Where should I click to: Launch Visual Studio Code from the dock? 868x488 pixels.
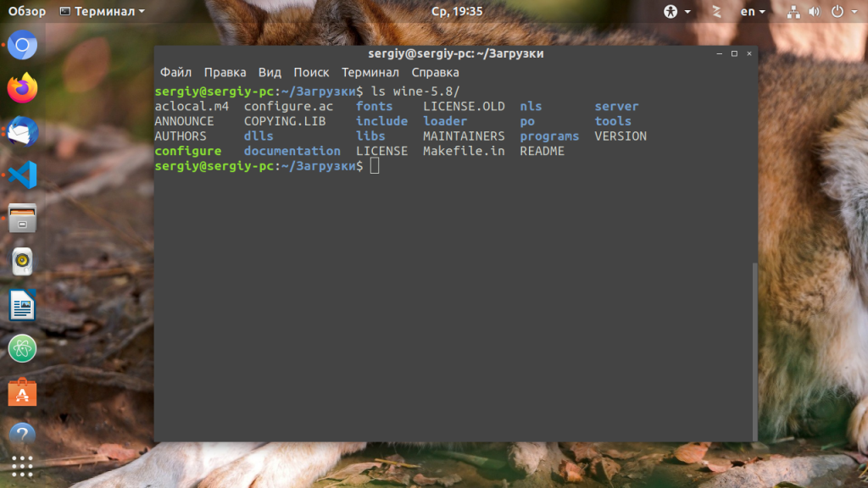20,174
